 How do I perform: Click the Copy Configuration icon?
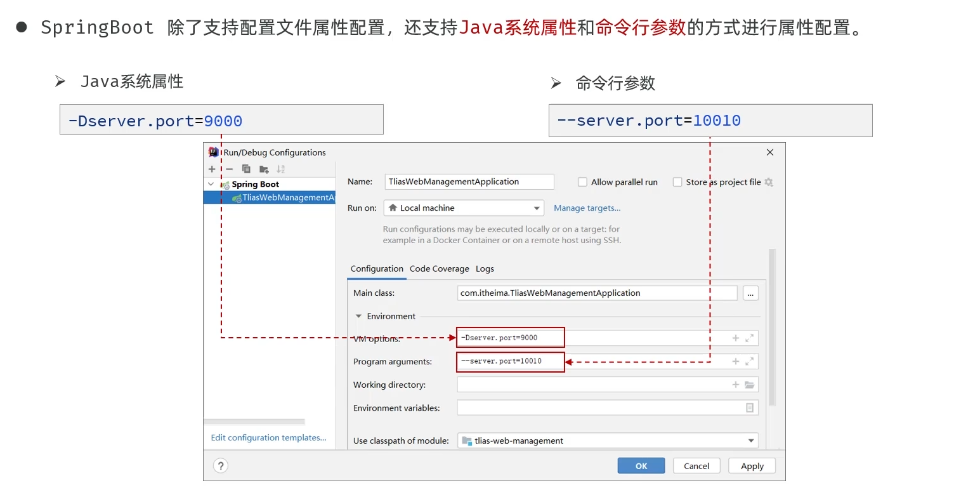point(246,169)
